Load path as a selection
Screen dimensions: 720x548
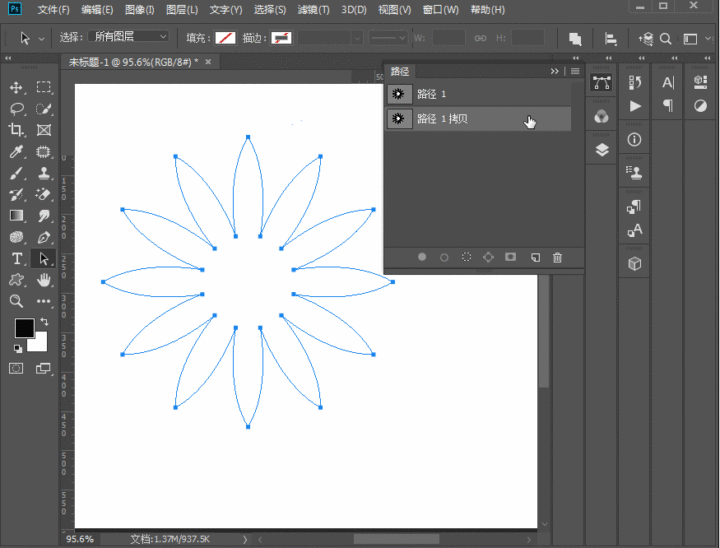[x=466, y=257]
